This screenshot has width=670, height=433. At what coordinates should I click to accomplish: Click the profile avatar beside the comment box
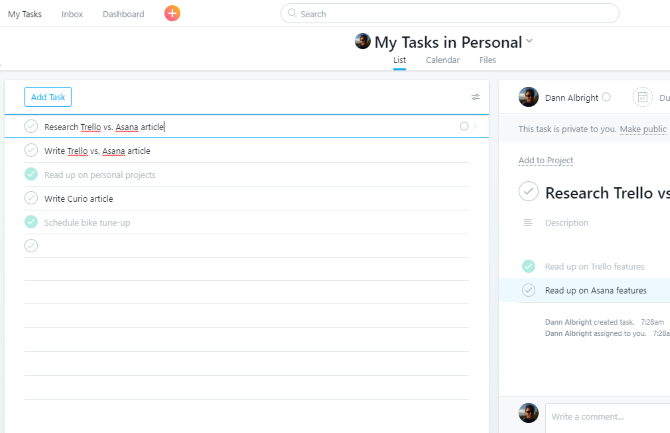coord(529,413)
